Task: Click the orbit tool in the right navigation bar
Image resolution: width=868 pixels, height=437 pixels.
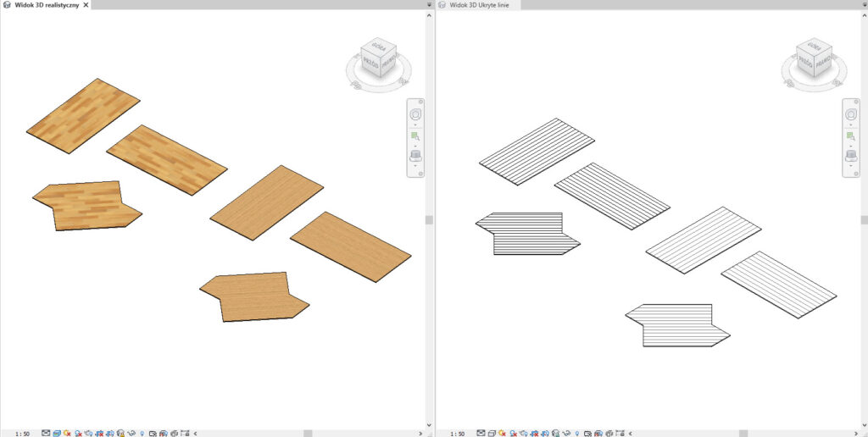Action: click(851, 156)
